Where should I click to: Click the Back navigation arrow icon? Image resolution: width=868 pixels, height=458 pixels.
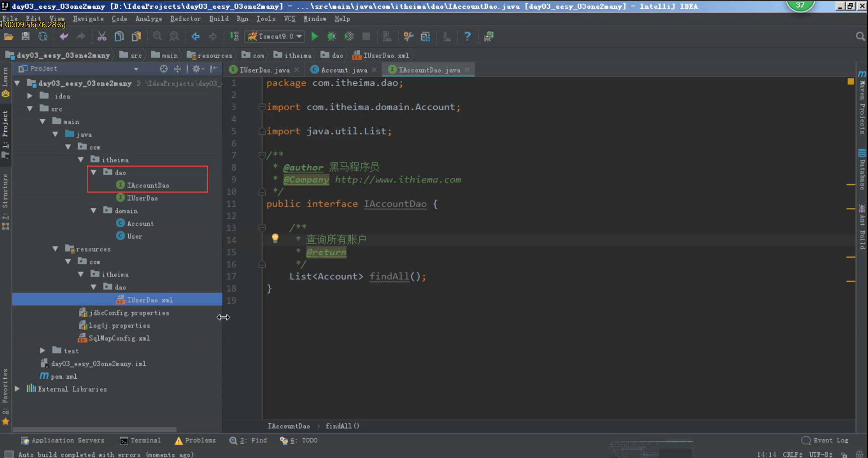[x=195, y=36]
